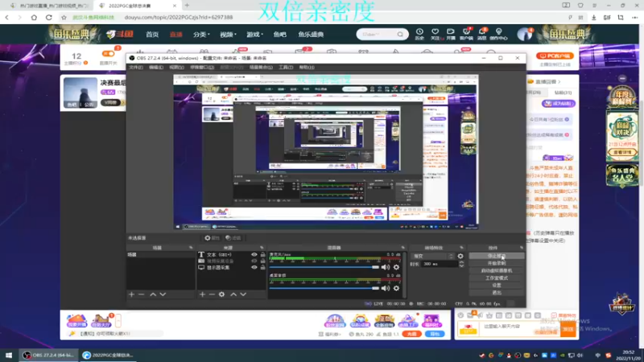This screenshot has width=644, height=362.
Task: Open the source filters button on the preview toolbar
Action: click(233, 238)
